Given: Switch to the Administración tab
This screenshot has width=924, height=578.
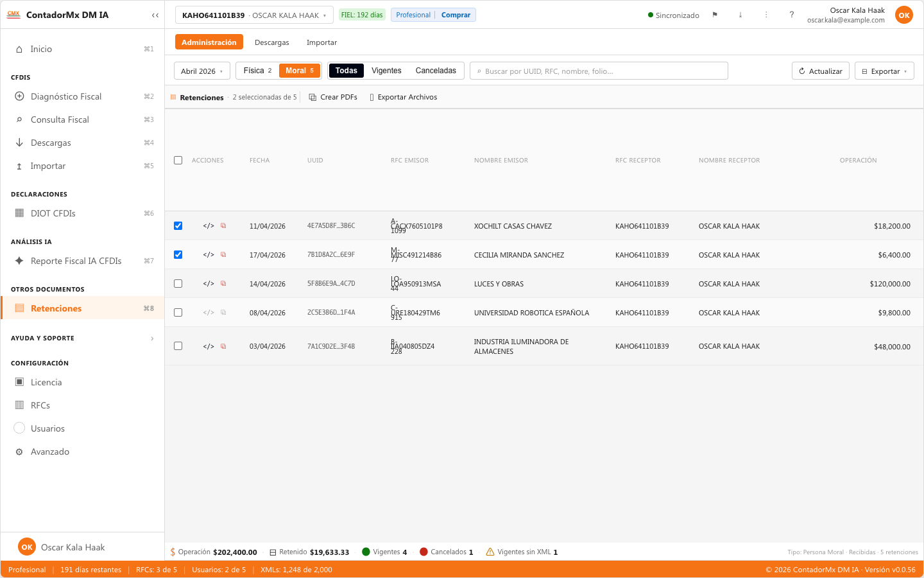Looking at the screenshot, I should pyautogui.click(x=209, y=42).
